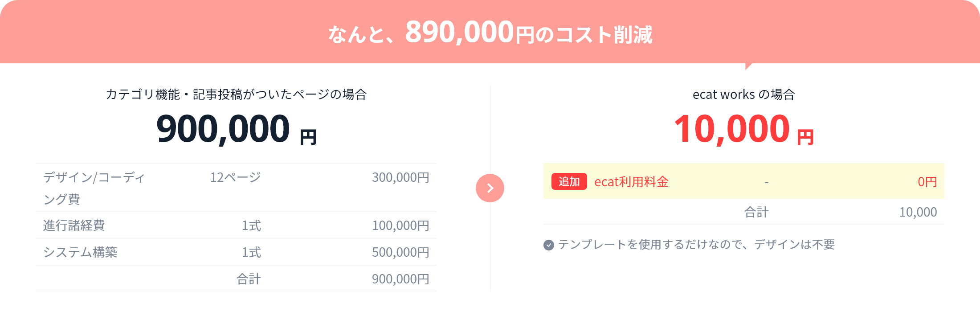Click the 合計 label under ecat利用料金

(756, 212)
